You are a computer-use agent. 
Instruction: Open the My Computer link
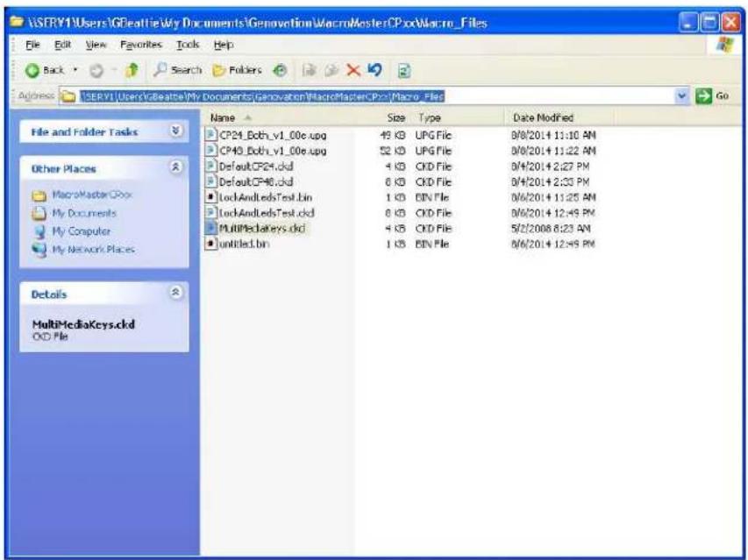tap(81, 231)
